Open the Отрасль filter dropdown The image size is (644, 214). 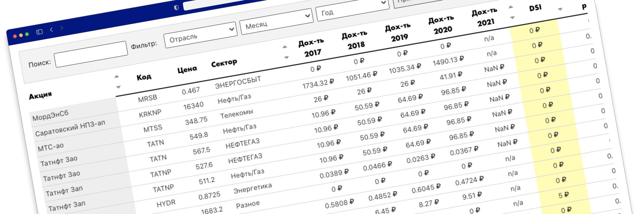(200, 35)
